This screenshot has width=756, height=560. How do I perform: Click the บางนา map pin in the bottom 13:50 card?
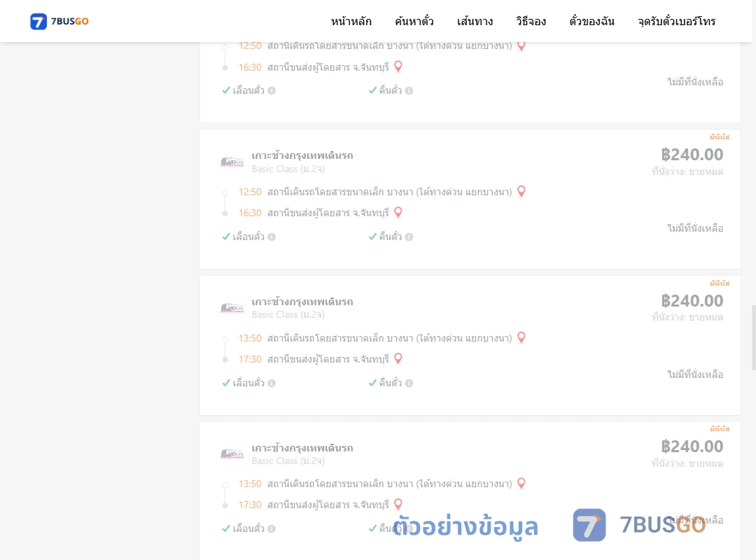(521, 483)
